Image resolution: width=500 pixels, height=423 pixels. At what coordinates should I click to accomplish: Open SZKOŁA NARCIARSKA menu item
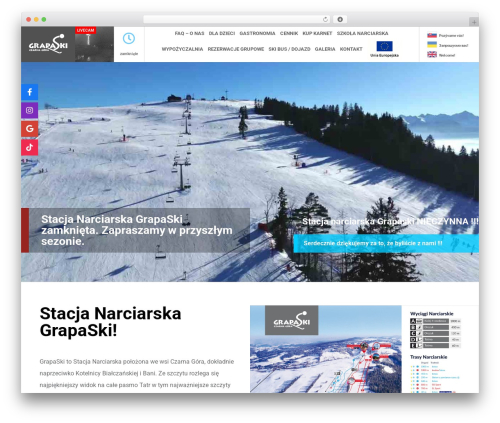(x=362, y=33)
